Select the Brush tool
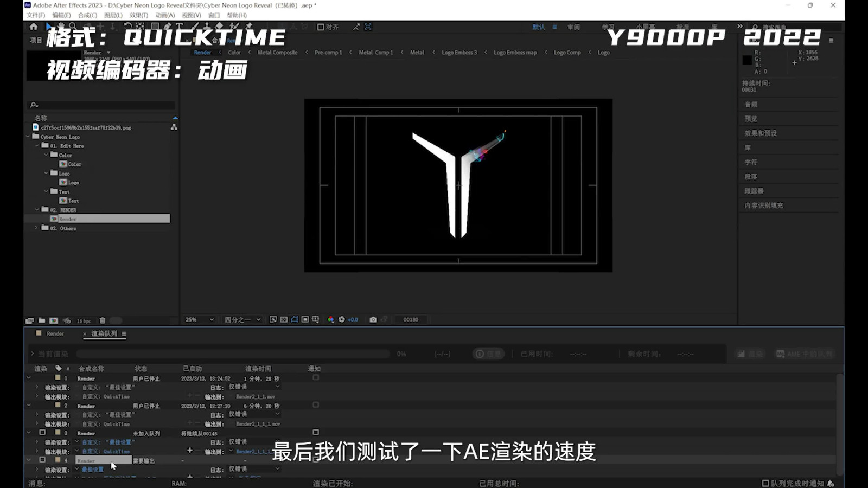 point(194,27)
